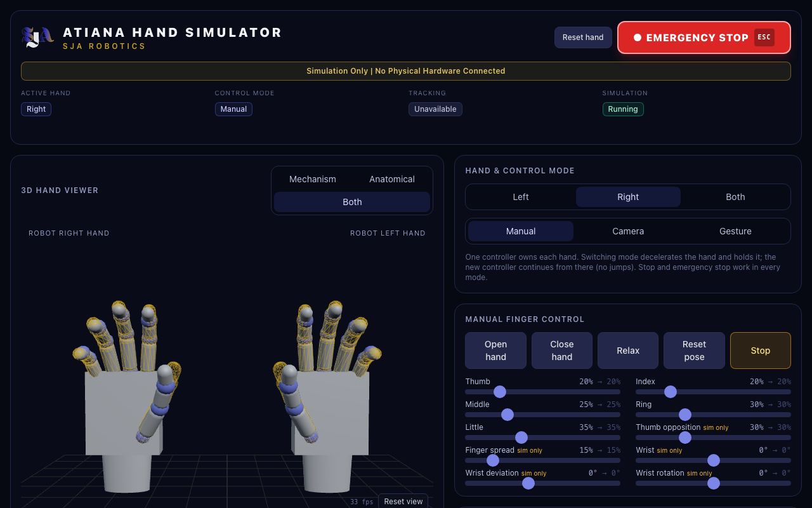Click the Simulation Only warning banner
The image size is (812, 508).
click(x=406, y=71)
